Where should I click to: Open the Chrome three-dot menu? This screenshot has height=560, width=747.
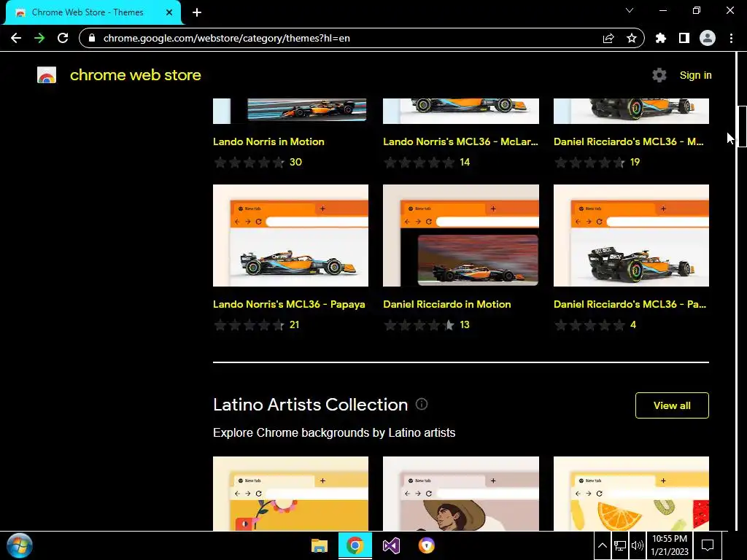point(731,38)
